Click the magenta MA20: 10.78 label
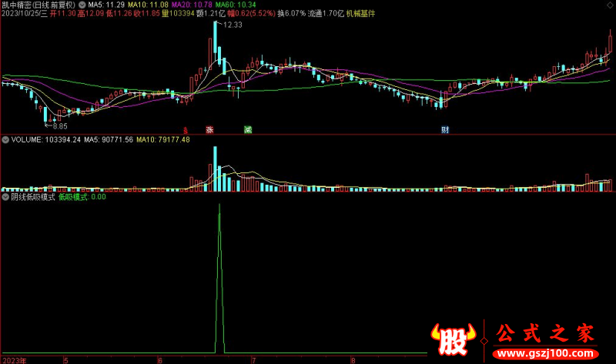Viewport: 616px width, 364px height. tap(191, 5)
